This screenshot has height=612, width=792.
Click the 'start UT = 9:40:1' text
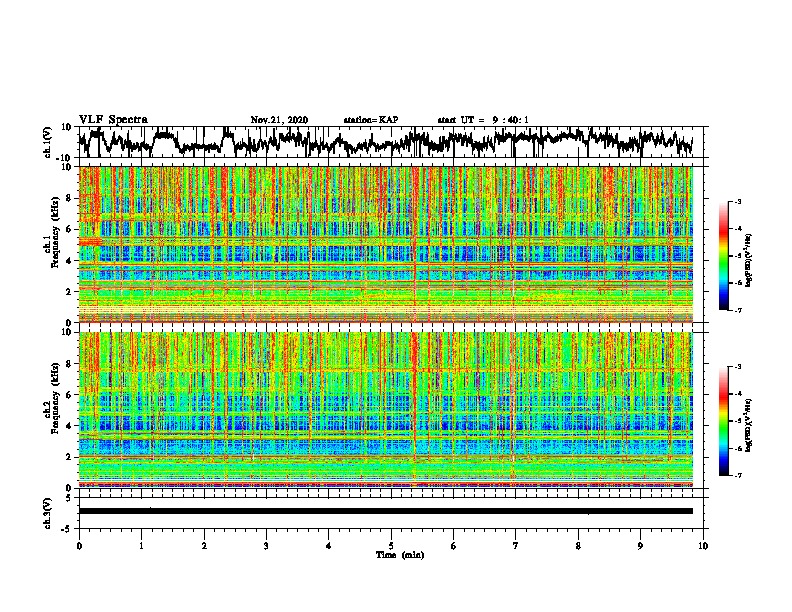tap(483, 120)
